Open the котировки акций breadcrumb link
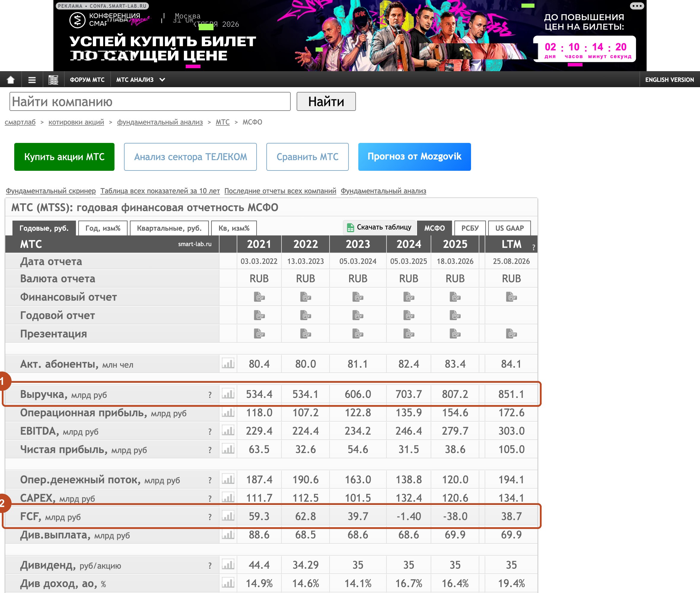The height and width of the screenshot is (593, 700). pos(76,122)
